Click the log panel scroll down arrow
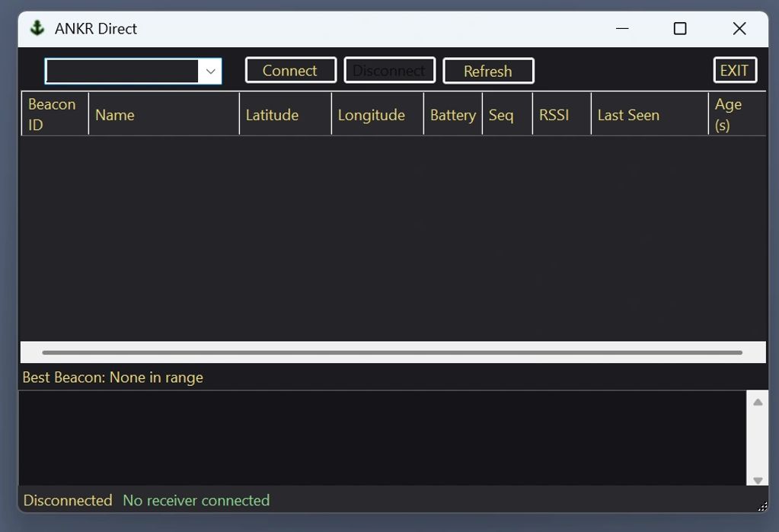 tap(758, 479)
